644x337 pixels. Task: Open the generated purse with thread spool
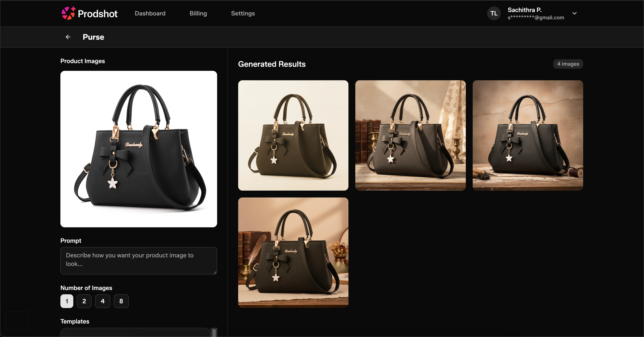528,135
